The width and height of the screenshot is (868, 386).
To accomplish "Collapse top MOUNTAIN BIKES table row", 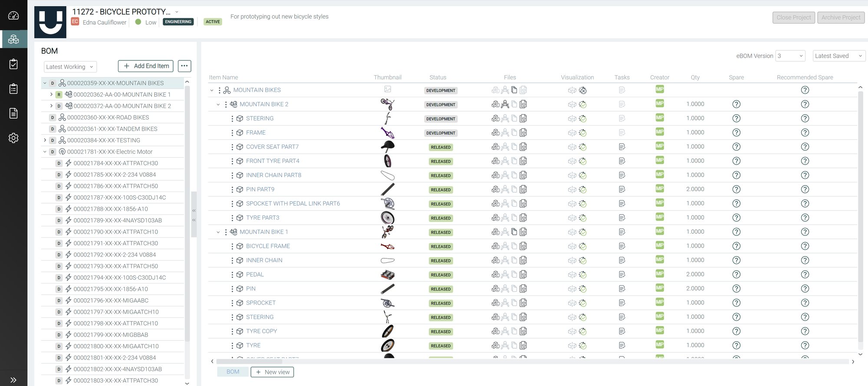I will click(x=212, y=90).
